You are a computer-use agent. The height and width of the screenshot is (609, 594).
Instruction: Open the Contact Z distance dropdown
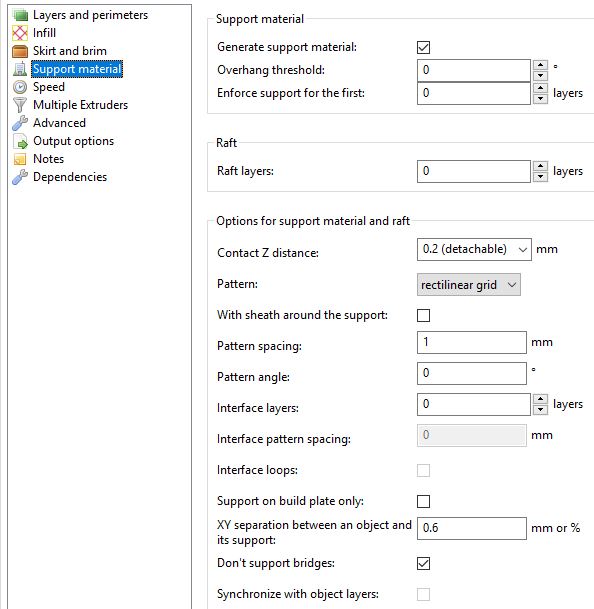(474, 249)
